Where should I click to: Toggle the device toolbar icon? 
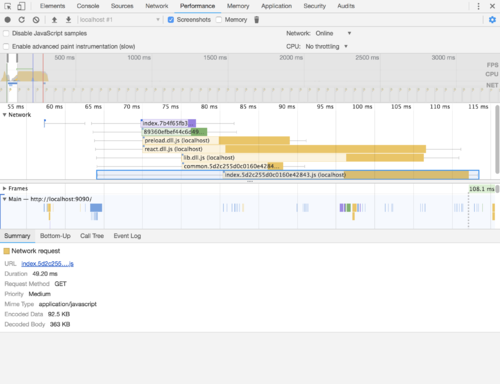(21, 6)
